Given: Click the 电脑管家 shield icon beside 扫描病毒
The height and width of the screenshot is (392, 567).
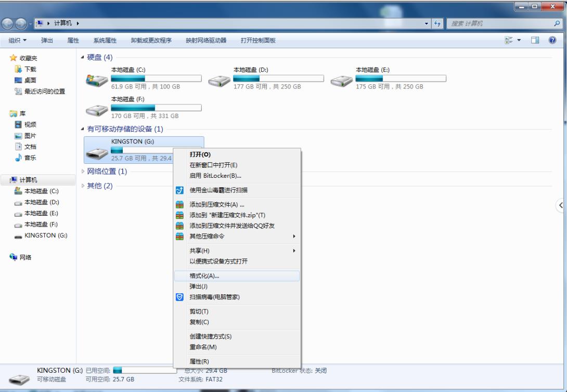Looking at the screenshot, I should (x=179, y=297).
